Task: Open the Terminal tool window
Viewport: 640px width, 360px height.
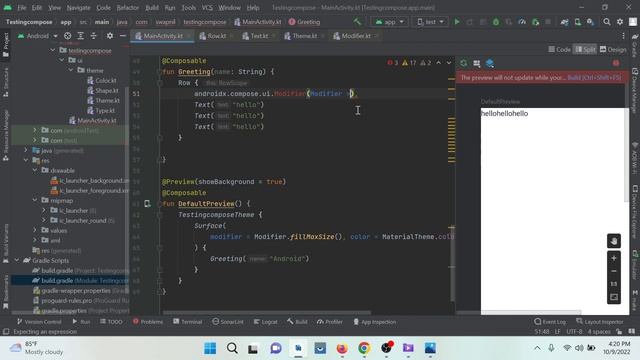Action: click(187, 322)
